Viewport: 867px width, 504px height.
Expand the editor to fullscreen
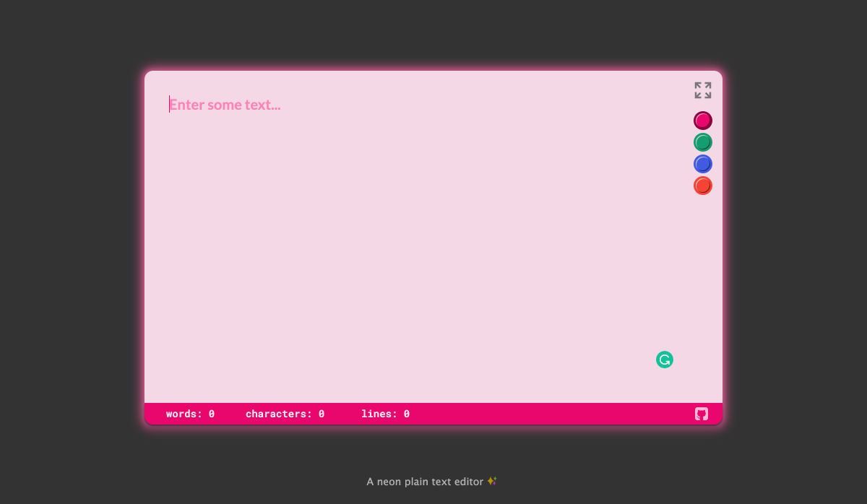coord(702,90)
